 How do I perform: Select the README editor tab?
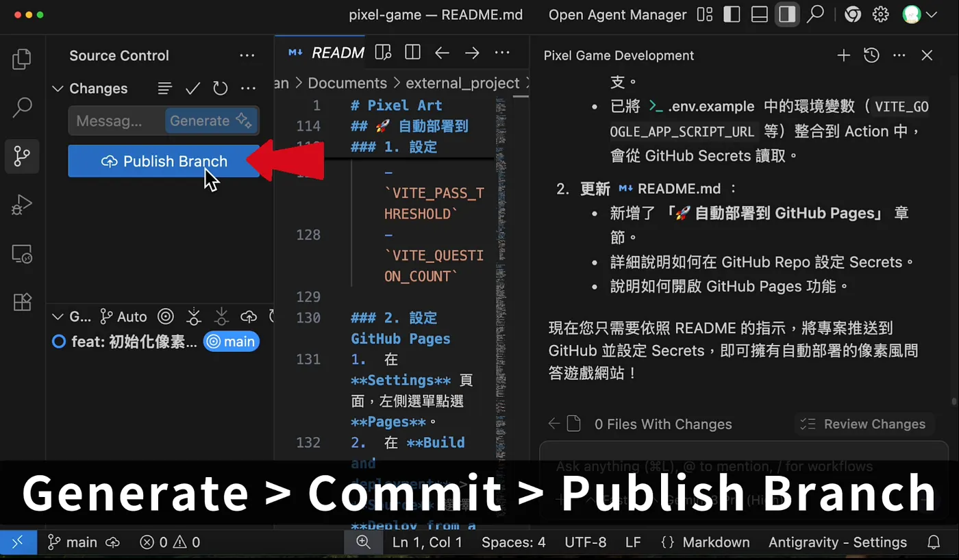[x=326, y=53]
